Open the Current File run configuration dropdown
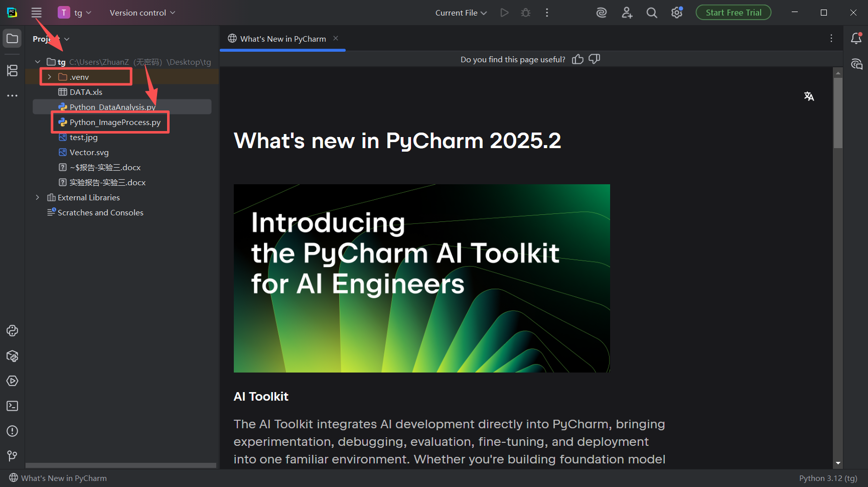The width and height of the screenshot is (868, 487). (461, 13)
